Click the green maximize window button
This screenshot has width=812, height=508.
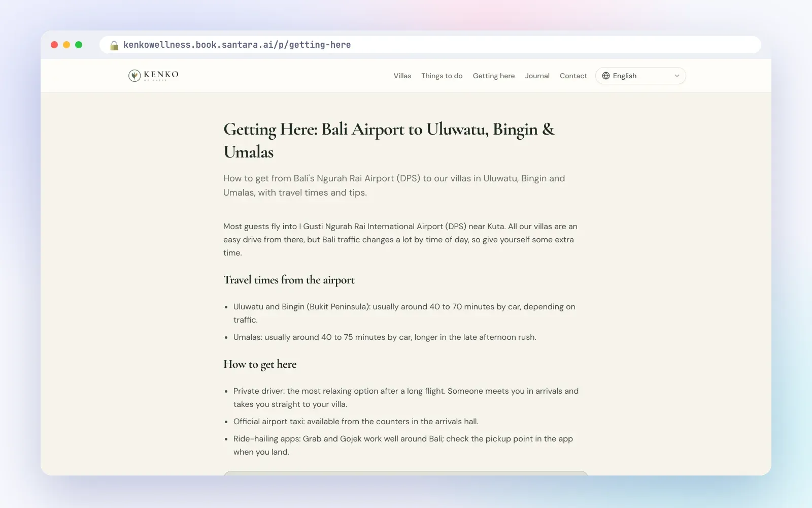[x=79, y=45]
